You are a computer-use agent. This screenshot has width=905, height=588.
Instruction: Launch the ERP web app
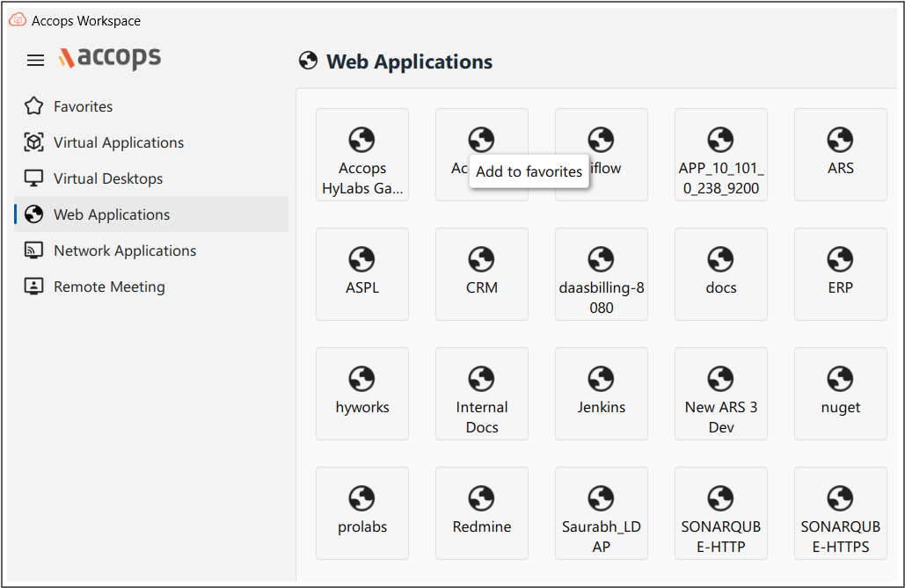[841, 274]
